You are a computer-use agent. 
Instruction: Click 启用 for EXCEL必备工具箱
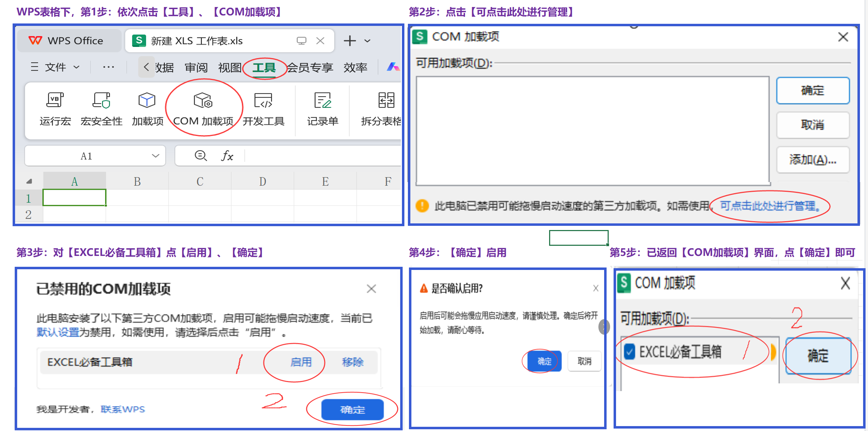coord(301,362)
